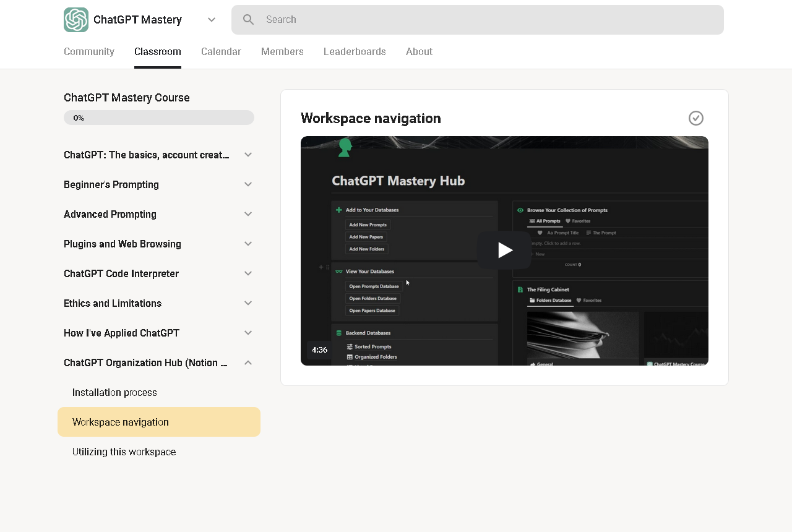Expand Plugins and Web Browsing chevron

click(248, 244)
